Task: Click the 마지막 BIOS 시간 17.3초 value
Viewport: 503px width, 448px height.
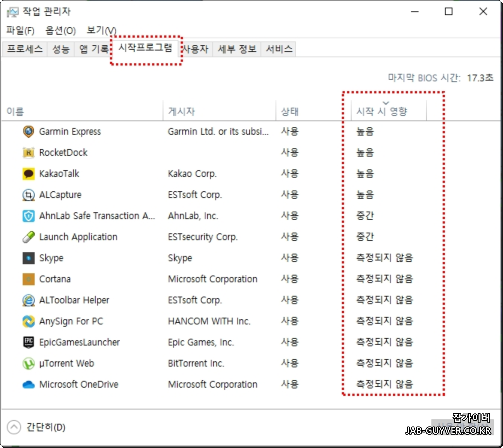Action: [480, 78]
